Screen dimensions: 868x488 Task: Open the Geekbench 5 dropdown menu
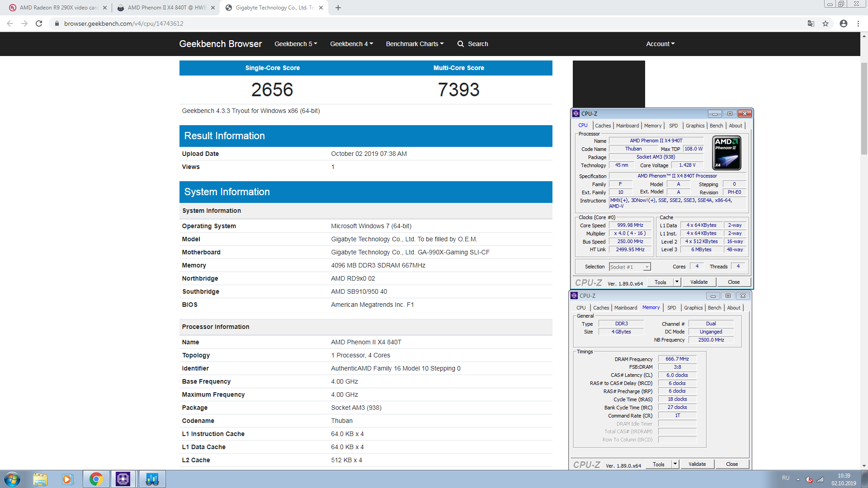(296, 44)
